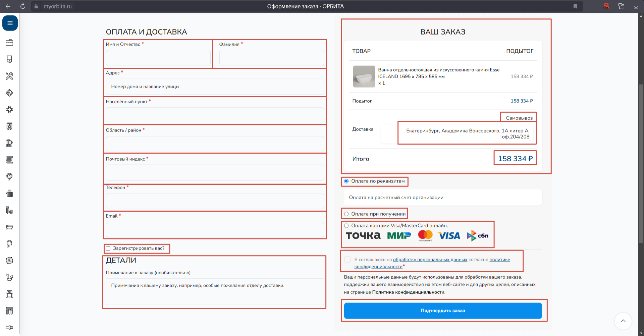Open the blue hamburger menu in the sidebar
The height and width of the screenshot is (336, 644).
(10, 23)
